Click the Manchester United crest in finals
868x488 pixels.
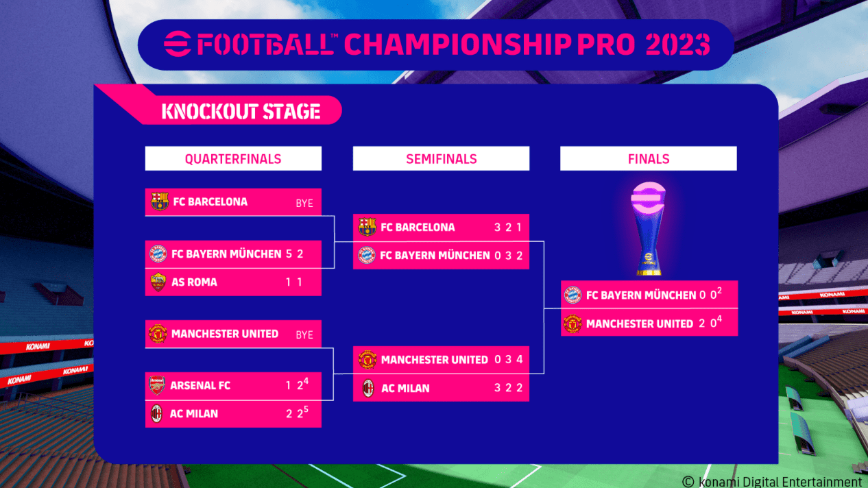coord(572,323)
